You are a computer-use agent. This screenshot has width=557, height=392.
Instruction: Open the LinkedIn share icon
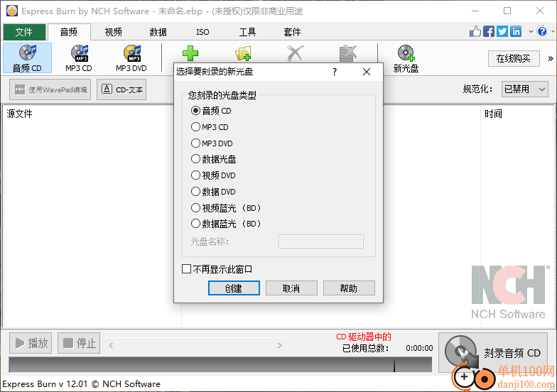(x=516, y=31)
